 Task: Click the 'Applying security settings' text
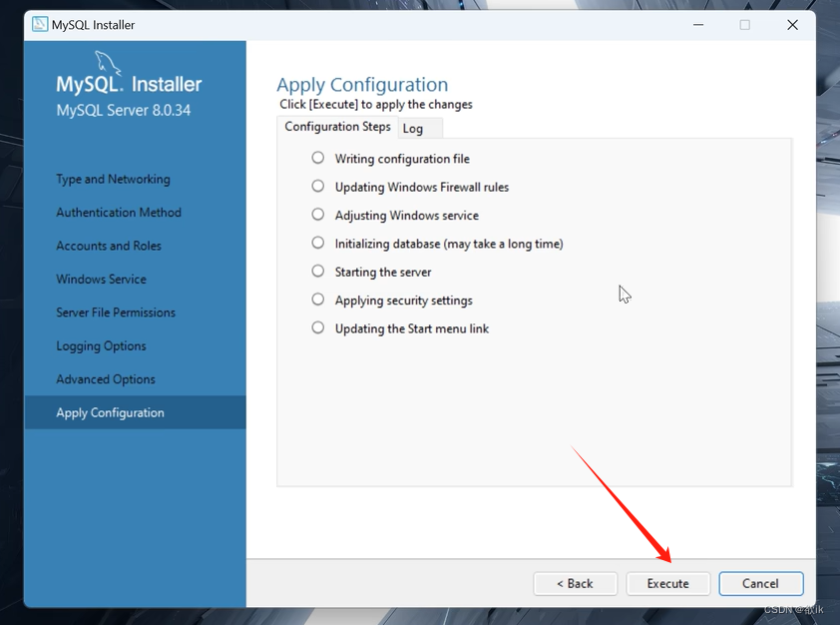(403, 301)
